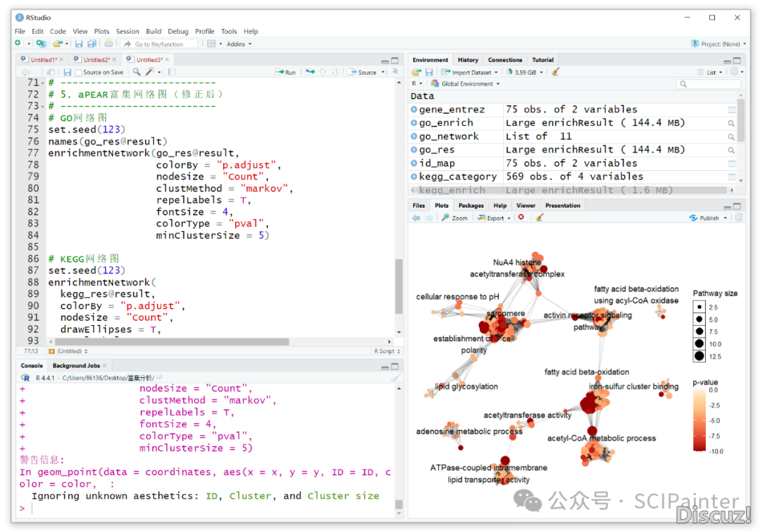Viewport: 763px width, 532px height.
Task: Clear all plots with the broom icon
Action: click(x=539, y=218)
